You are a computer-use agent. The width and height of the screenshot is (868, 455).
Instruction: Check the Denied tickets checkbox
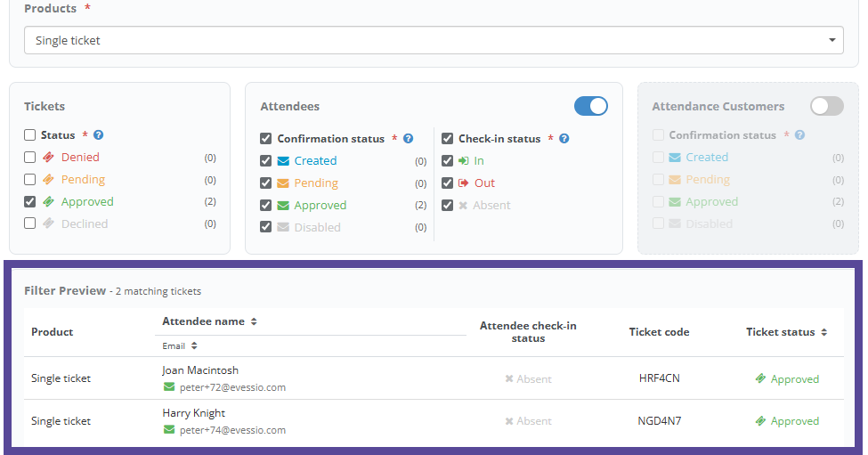[30, 158]
